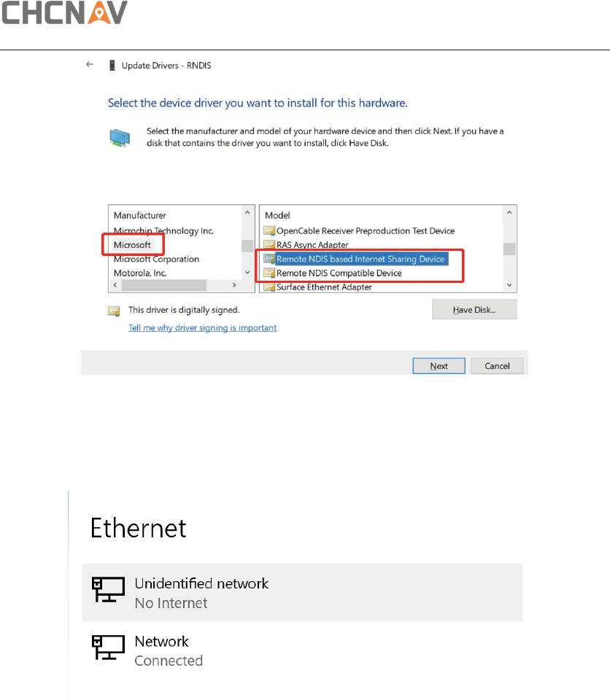This screenshot has width=610, height=700.
Task: Choose Remote NDIS based Internet Sharing Device
Action: click(x=360, y=259)
